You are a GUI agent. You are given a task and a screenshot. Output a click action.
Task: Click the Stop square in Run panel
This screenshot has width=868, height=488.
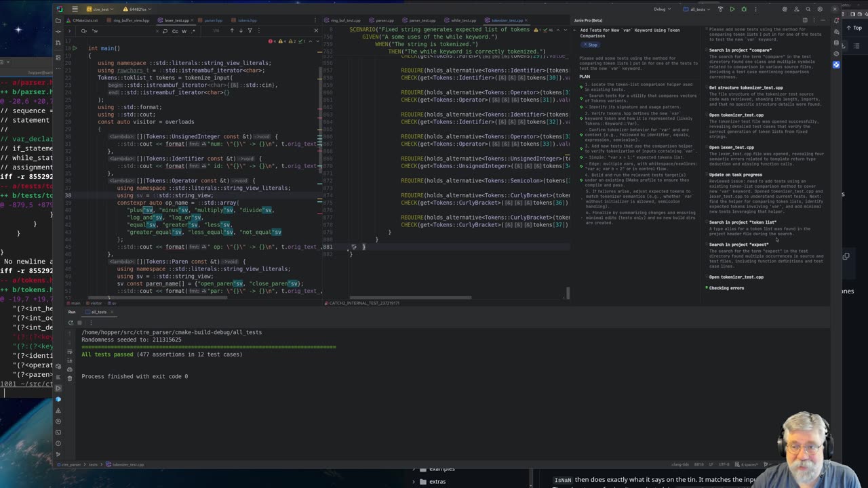(x=79, y=323)
